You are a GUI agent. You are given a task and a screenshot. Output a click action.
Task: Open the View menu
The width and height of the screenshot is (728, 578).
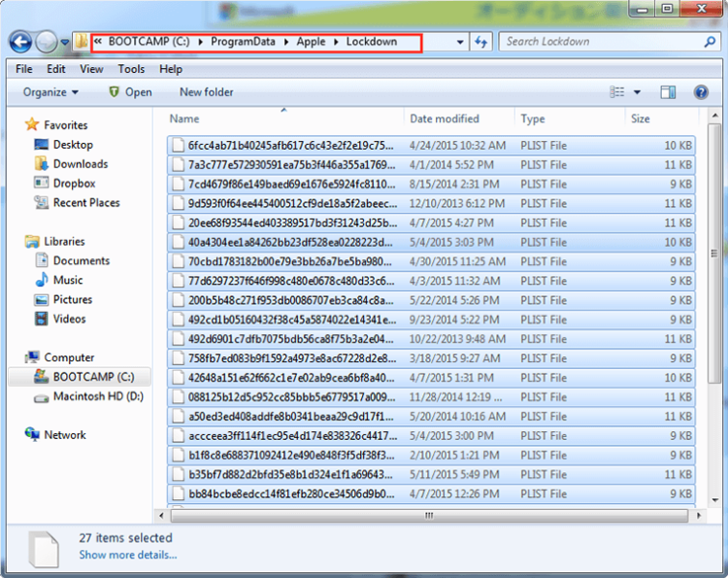[x=91, y=69]
